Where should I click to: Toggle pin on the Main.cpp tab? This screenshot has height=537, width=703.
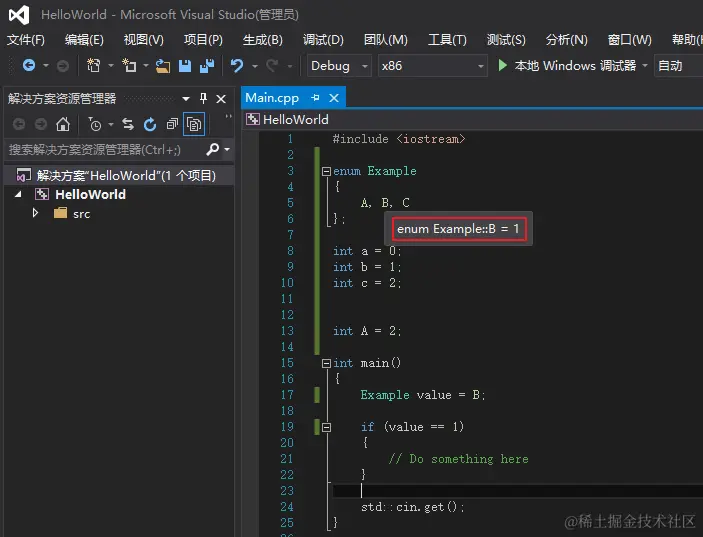click(x=315, y=98)
